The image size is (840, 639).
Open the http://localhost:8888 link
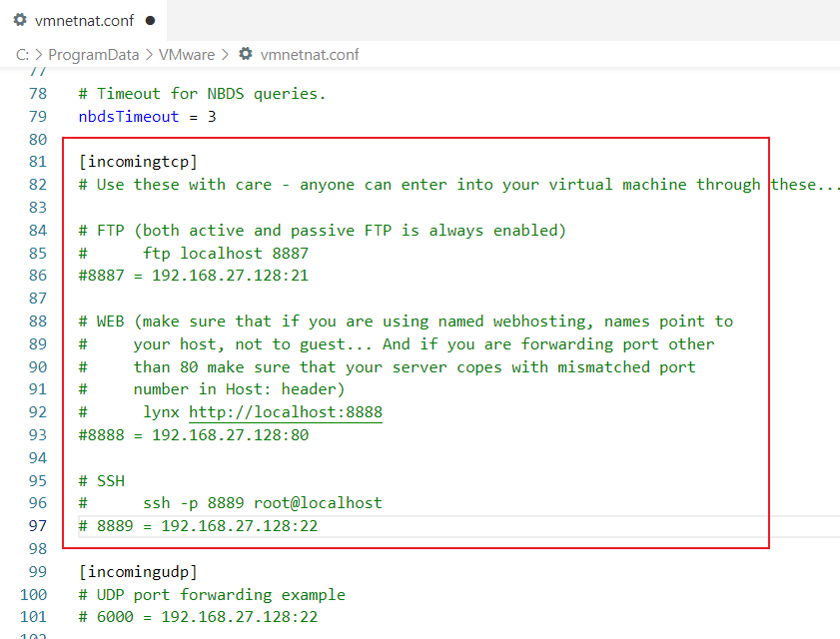click(285, 411)
